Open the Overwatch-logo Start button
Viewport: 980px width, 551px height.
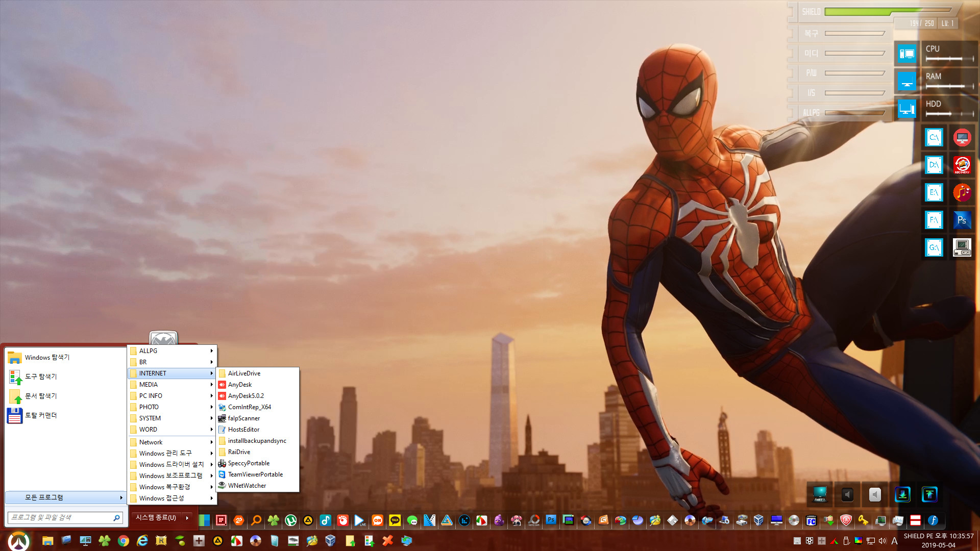pos(19,541)
